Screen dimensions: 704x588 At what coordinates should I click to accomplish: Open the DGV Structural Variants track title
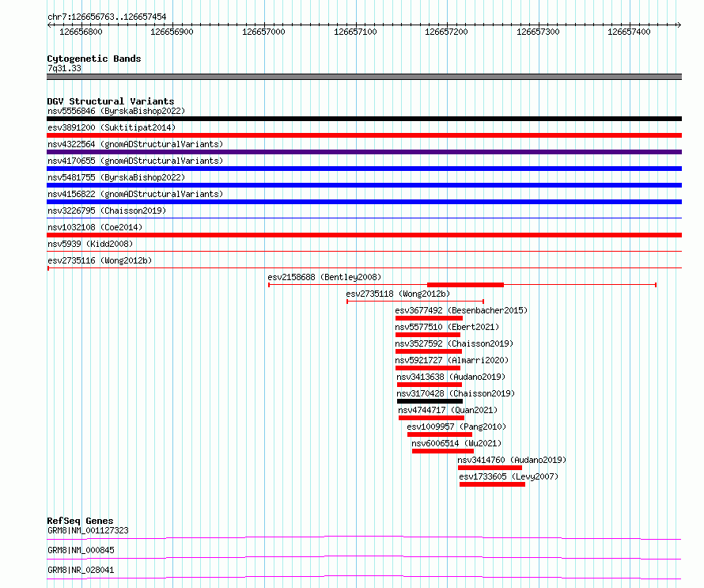click(111, 101)
